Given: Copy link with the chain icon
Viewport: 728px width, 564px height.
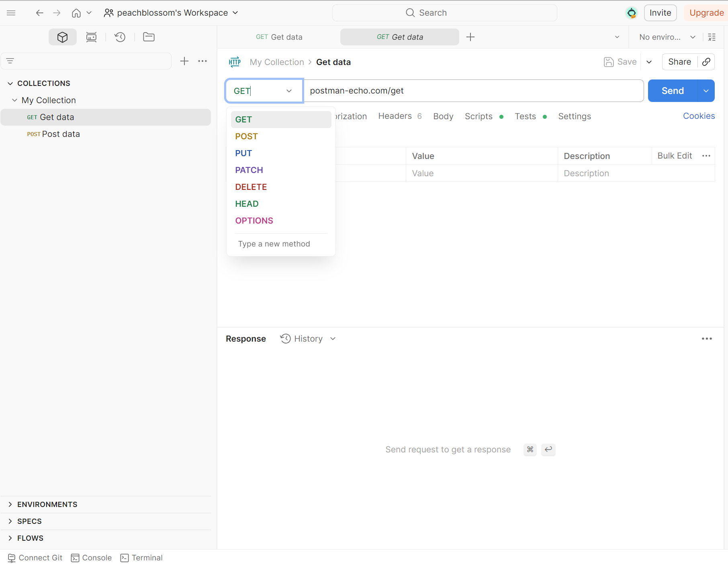Looking at the screenshot, I should [x=706, y=62].
